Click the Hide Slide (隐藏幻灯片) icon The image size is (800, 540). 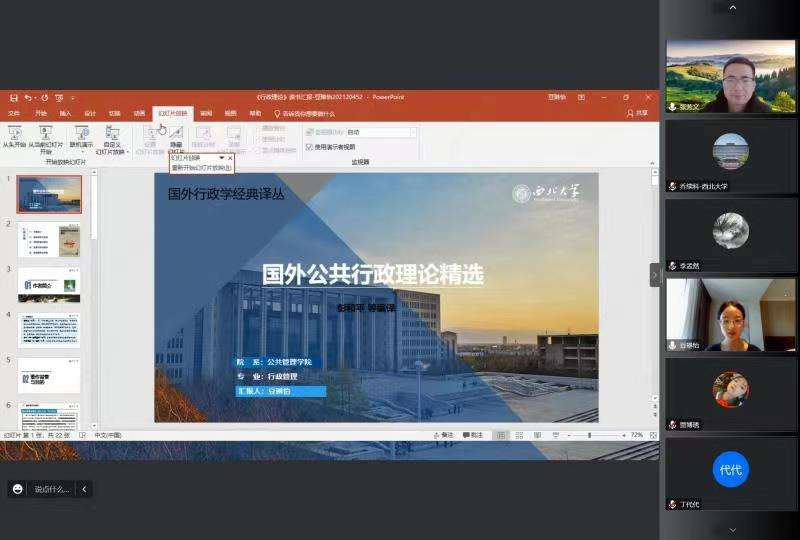176,135
